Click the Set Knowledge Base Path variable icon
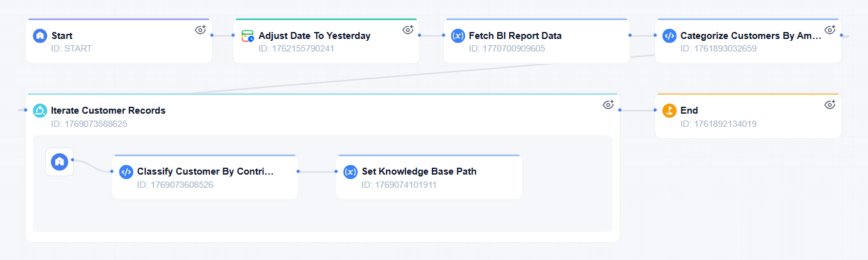Screen dimensions: 868x260 (350, 171)
